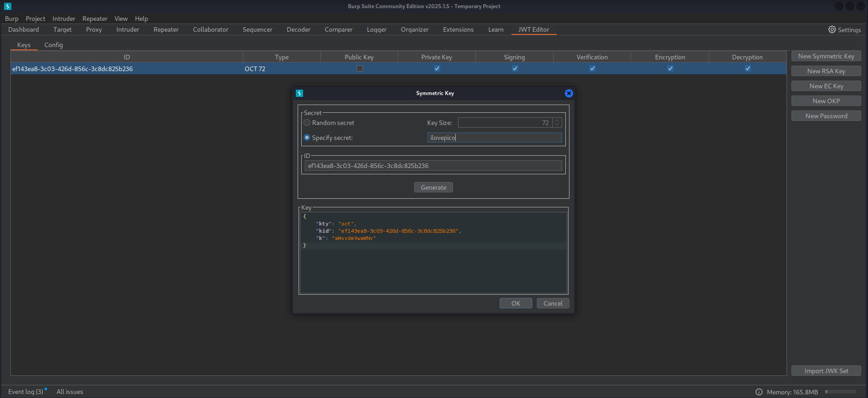Switch to the Extensions tab
The height and width of the screenshot is (398, 868).
click(458, 29)
